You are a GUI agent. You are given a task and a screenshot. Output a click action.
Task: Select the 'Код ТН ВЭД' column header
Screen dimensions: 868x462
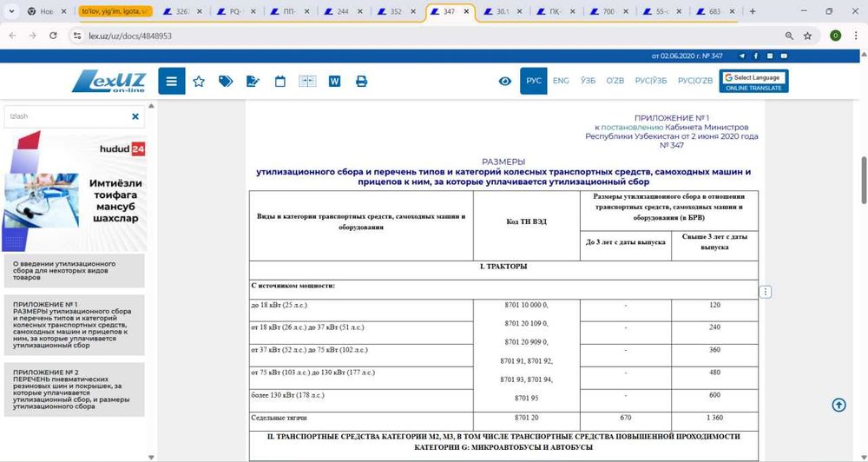click(x=527, y=221)
